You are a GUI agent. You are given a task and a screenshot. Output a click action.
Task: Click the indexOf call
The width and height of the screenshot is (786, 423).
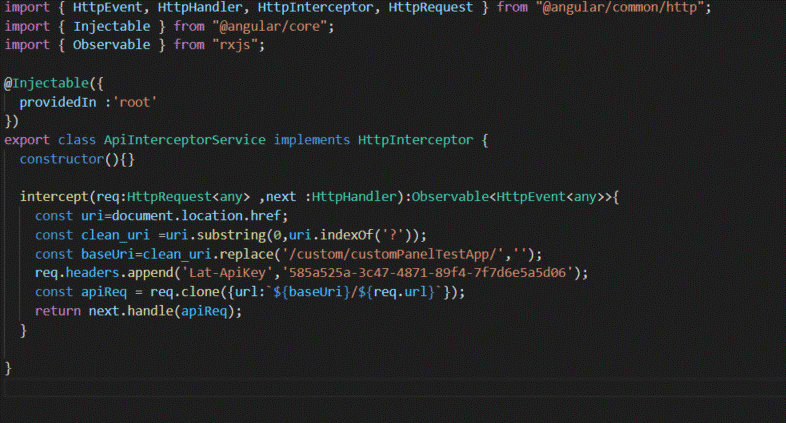[x=346, y=235]
